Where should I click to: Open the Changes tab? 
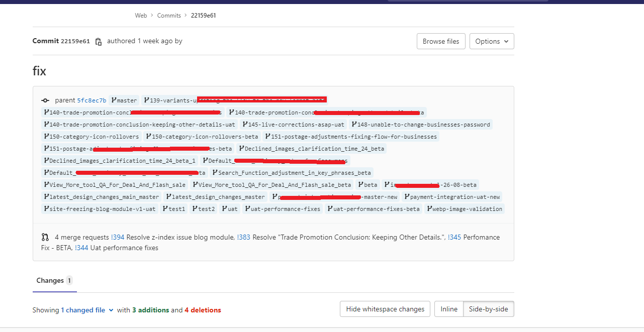click(54, 280)
